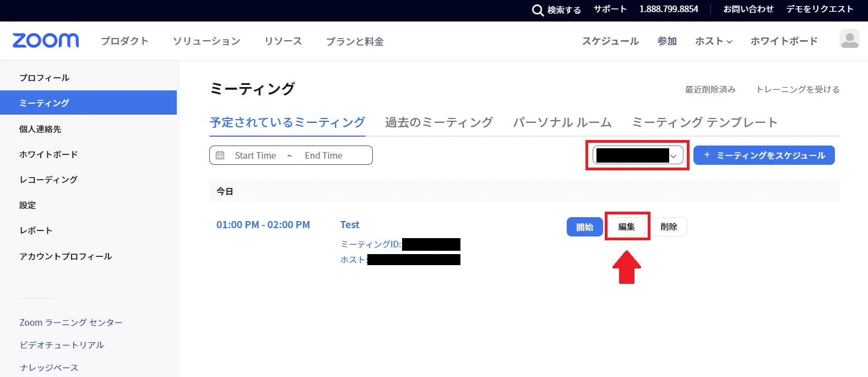Open ホワイトボード in the top navigation
The image size is (868, 377).
(784, 41)
